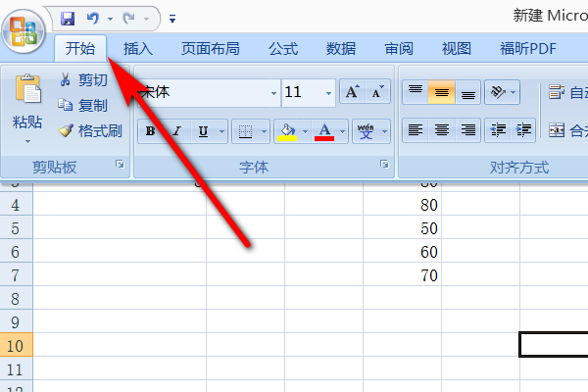Image resolution: width=588 pixels, height=392 pixels.
Task: Toggle bold formatting
Action: pos(151,131)
